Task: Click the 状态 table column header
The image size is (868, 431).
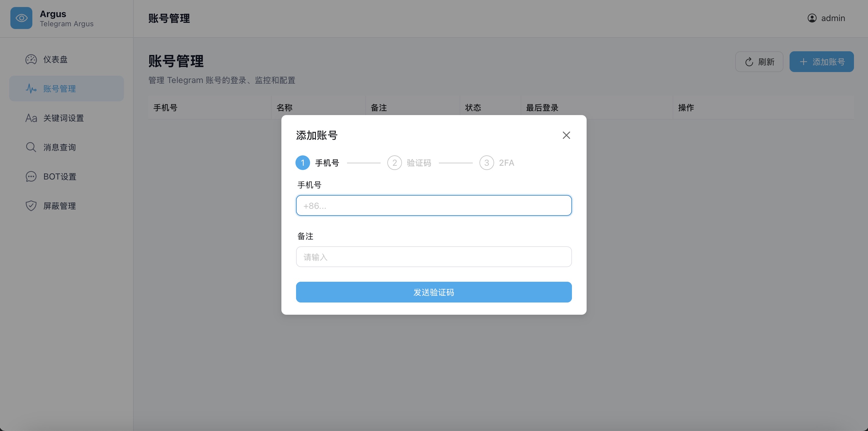Action: click(x=490, y=107)
